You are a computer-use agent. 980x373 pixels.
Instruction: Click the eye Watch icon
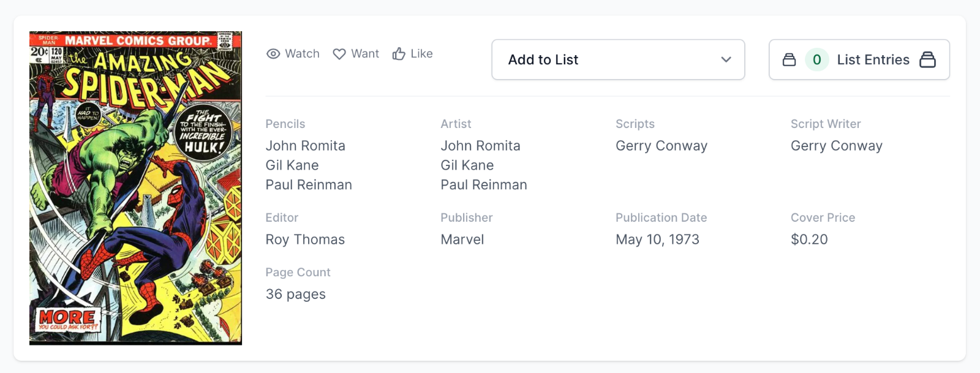click(273, 54)
